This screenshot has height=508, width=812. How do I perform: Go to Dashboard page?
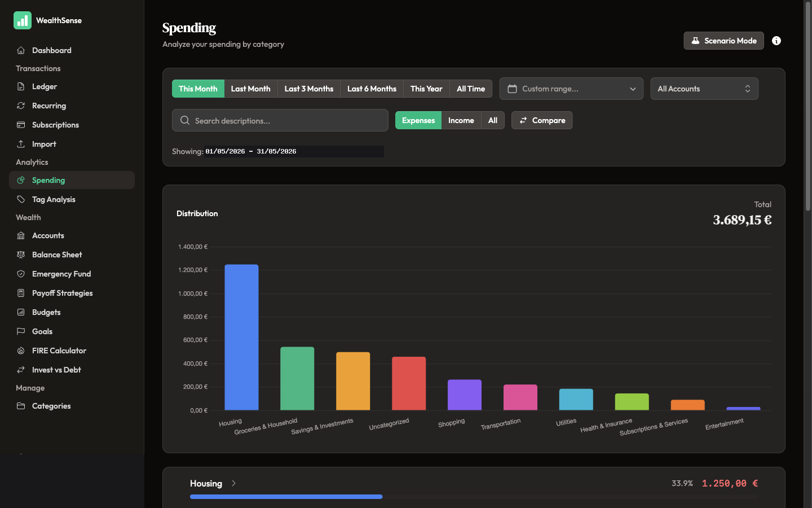point(72,50)
